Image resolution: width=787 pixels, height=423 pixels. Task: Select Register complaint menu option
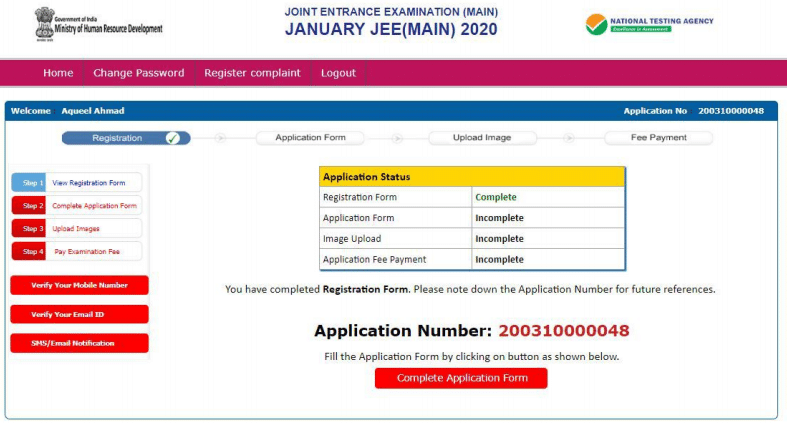[252, 73]
